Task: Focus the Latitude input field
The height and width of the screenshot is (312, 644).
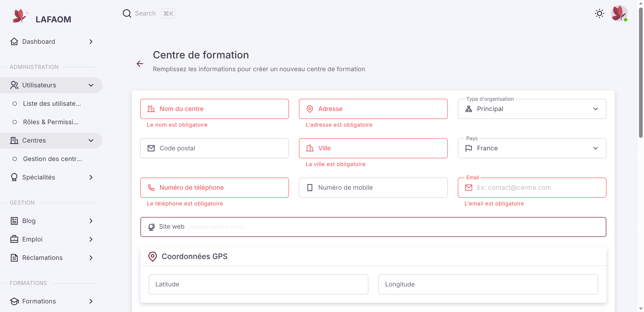Action: tap(258, 284)
